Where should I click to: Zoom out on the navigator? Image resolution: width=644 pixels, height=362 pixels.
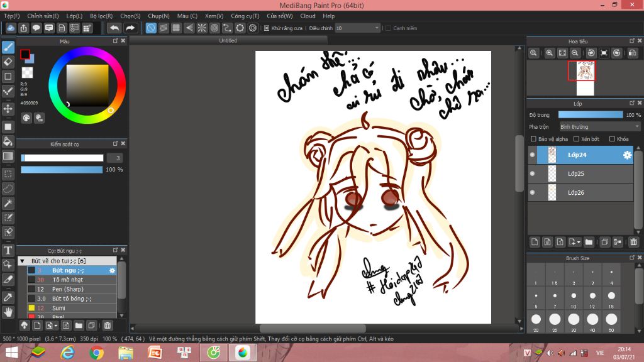click(575, 53)
